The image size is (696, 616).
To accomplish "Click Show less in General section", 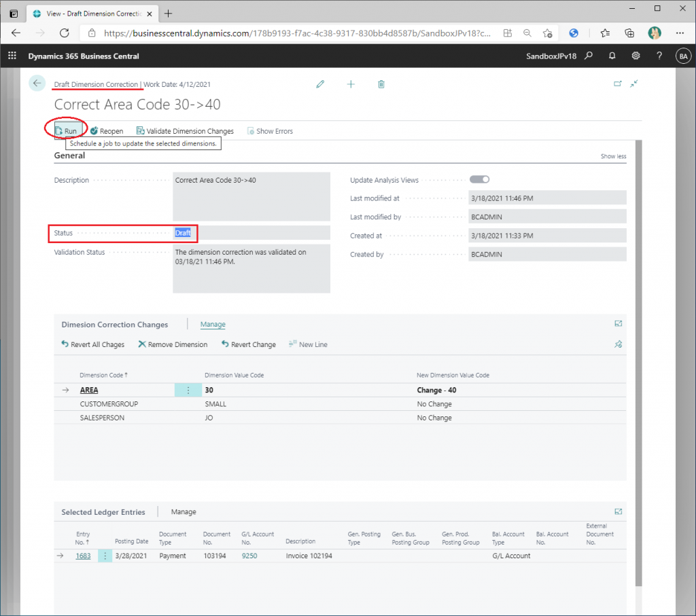I will click(613, 156).
